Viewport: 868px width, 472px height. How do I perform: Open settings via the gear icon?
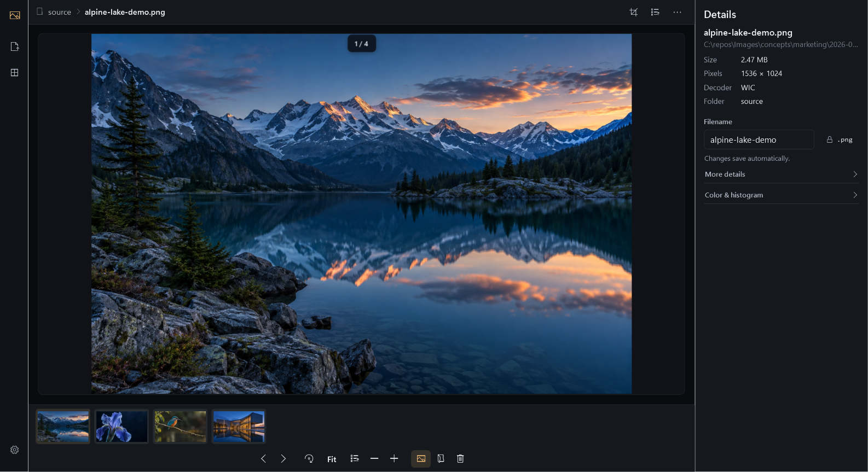point(15,450)
